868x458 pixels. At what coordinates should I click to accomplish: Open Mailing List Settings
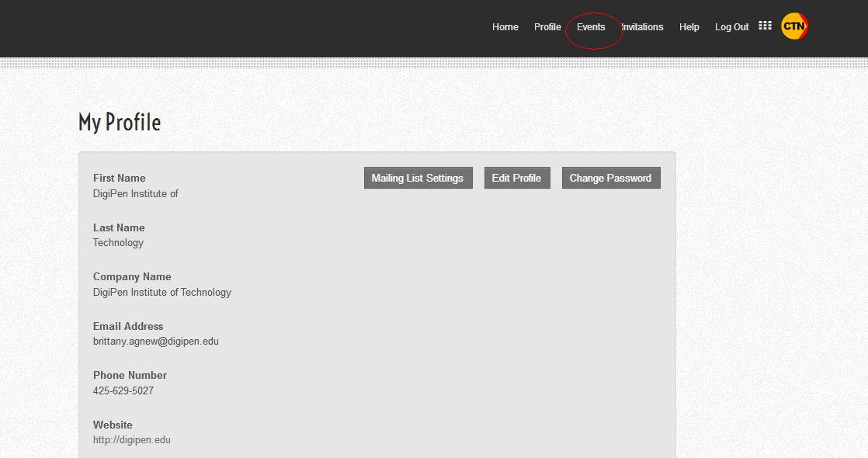coord(418,178)
